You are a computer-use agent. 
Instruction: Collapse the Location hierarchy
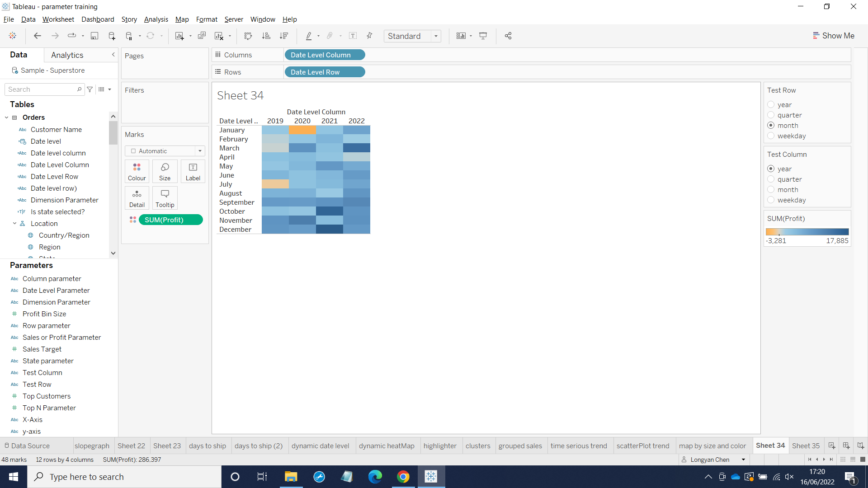pyautogui.click(x=14, y=223)
